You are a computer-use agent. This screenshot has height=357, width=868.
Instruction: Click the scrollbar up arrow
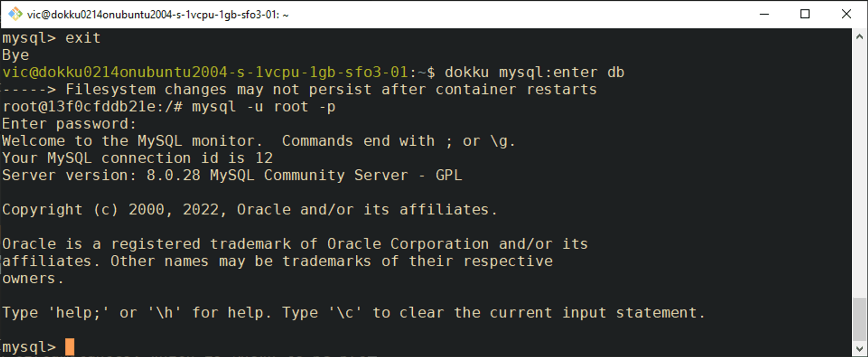pos(859,37)
